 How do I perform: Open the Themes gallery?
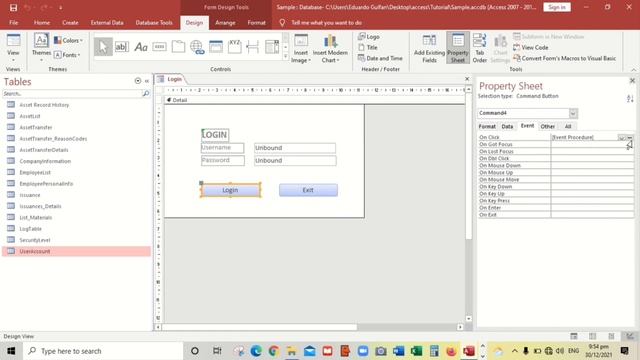41,47
